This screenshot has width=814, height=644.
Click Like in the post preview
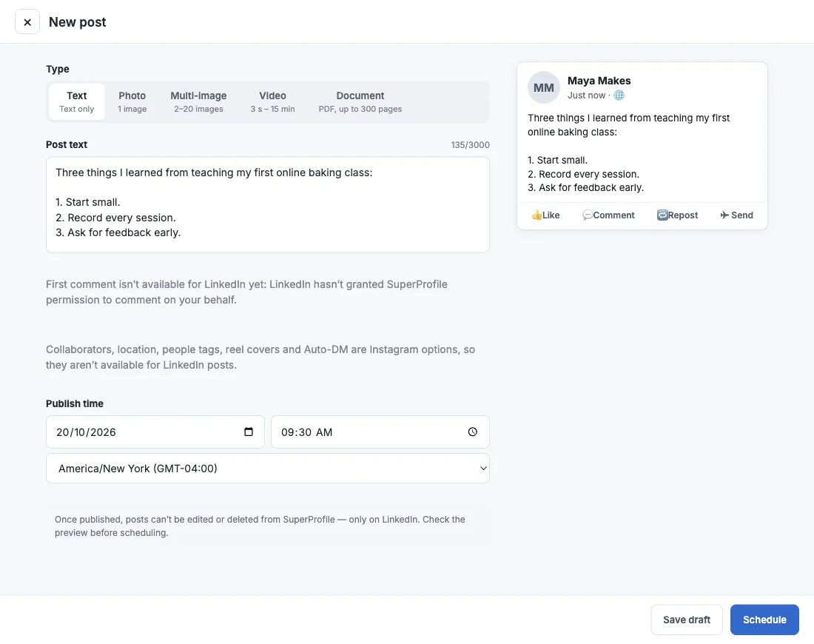coord(545,215)
